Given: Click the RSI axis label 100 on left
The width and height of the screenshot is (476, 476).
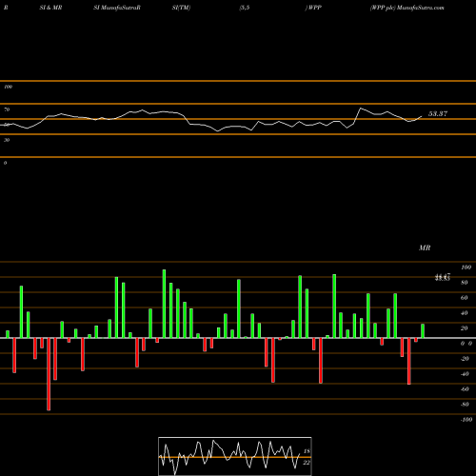Looking at the screenshot, I should pos(8,87).
